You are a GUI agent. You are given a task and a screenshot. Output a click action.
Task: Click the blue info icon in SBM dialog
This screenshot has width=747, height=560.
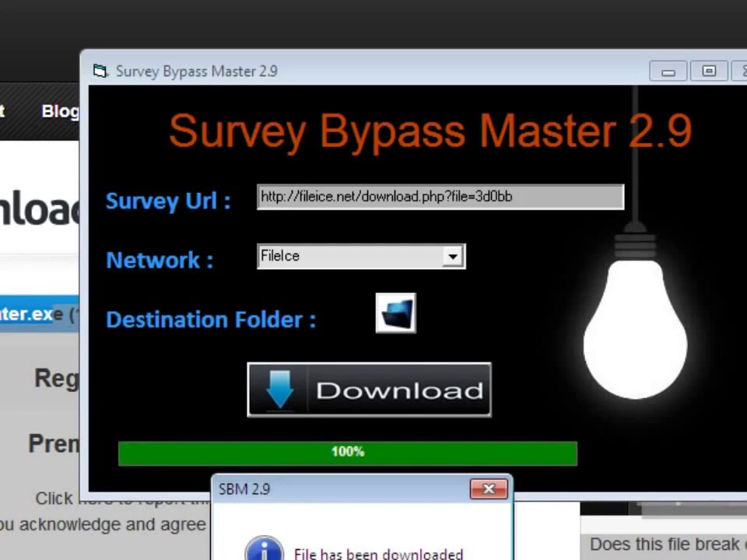pyautogui.click(x=265, y=548)
